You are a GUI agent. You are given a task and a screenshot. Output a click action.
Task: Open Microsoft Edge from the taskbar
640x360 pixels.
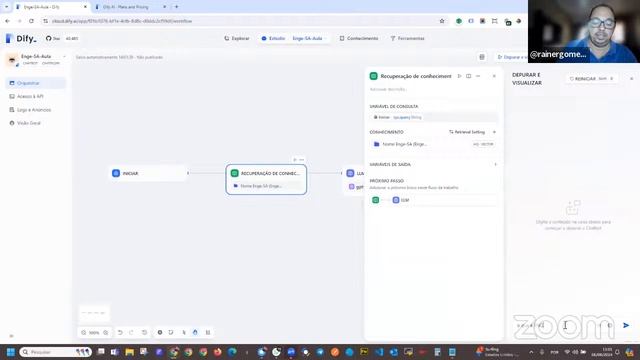(x=232, y=352)
